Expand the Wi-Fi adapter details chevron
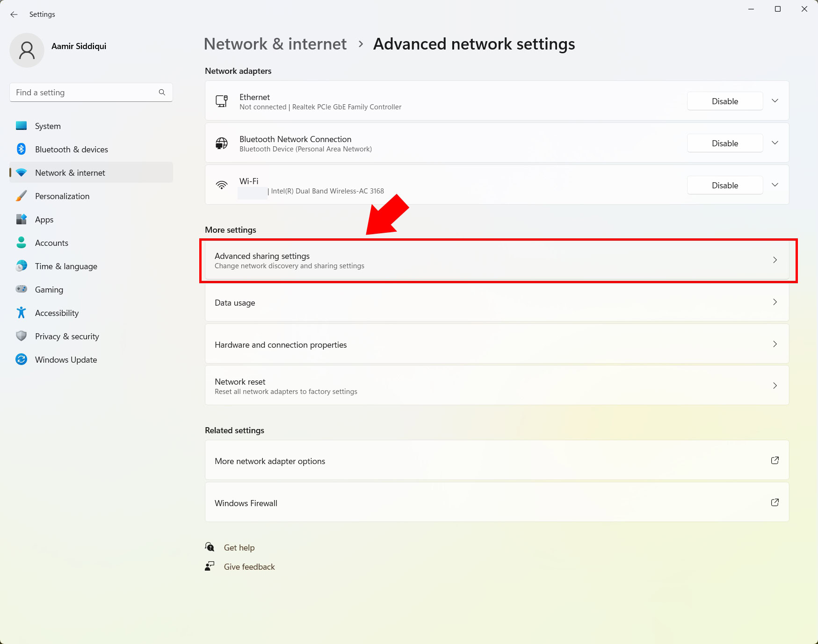This screenshot has height=644, width=818. pyautogui.click(x=775, y=185)
